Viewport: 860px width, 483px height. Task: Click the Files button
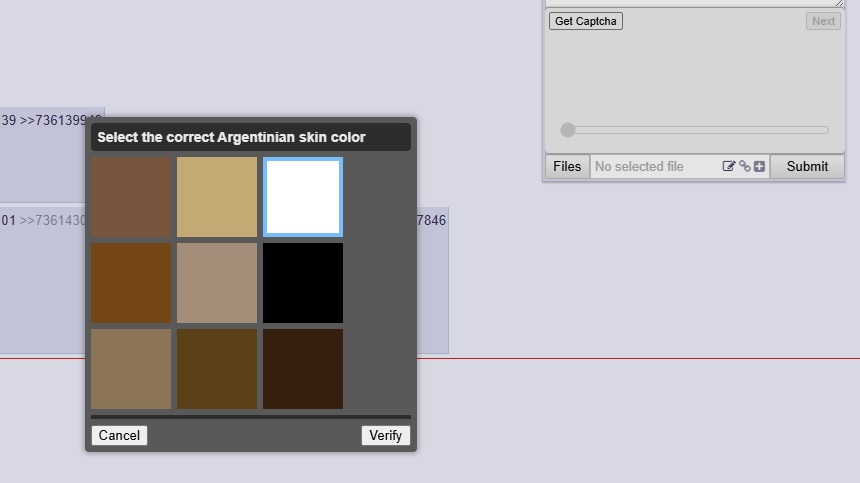pyautogui.click(x=567, y=166)
